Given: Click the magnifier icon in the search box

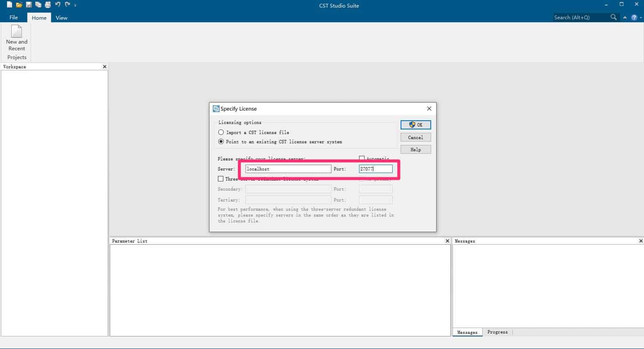Looking at the screenshot, I should 614,17.
